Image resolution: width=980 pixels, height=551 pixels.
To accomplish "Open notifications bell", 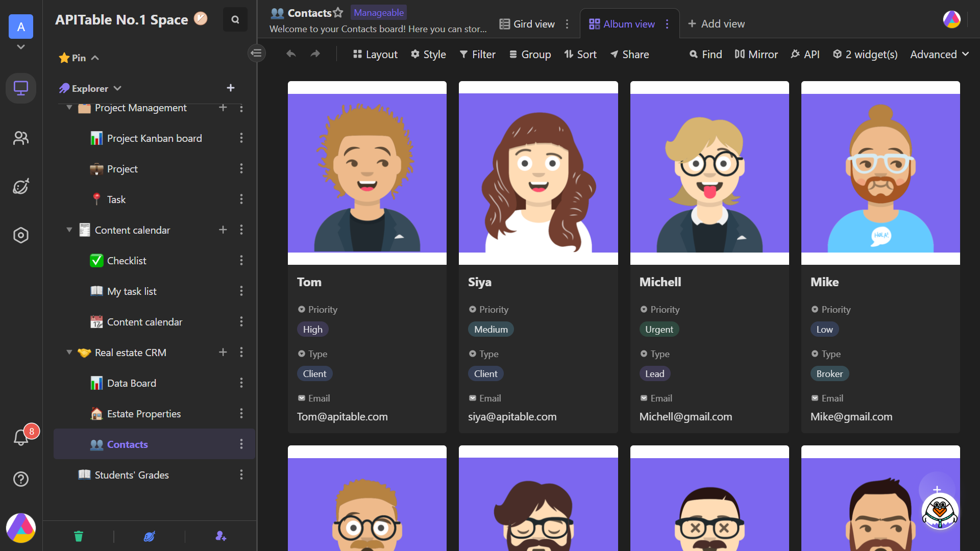I will (x=21, y=437).
